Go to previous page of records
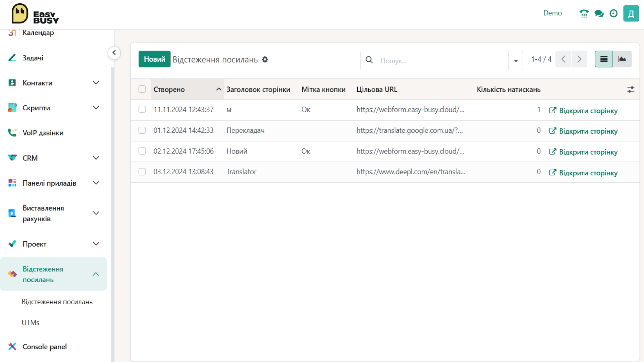The height and width of the screenshot is (362, 644). (563, 59)
